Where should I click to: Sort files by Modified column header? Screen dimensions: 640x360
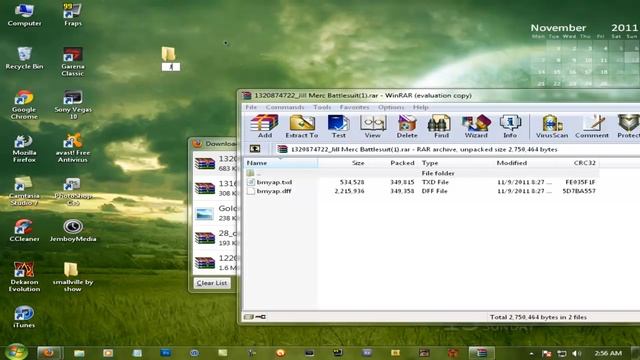524,163
